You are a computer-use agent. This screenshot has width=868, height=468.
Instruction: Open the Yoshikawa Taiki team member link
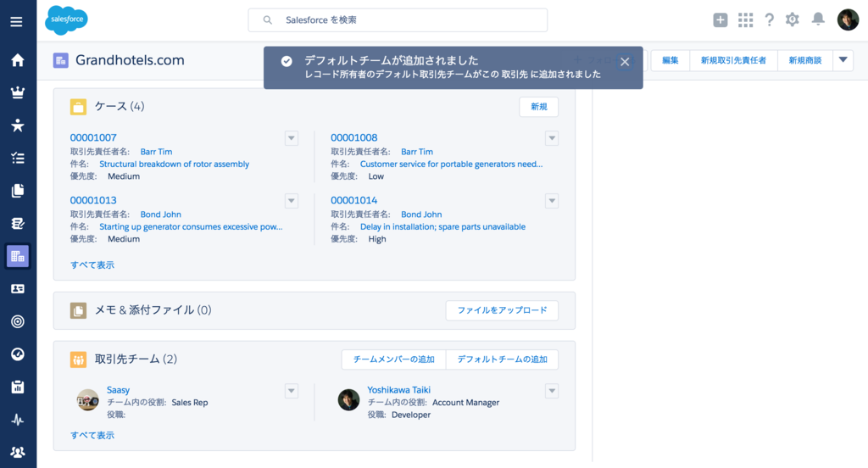click(398, 390)
